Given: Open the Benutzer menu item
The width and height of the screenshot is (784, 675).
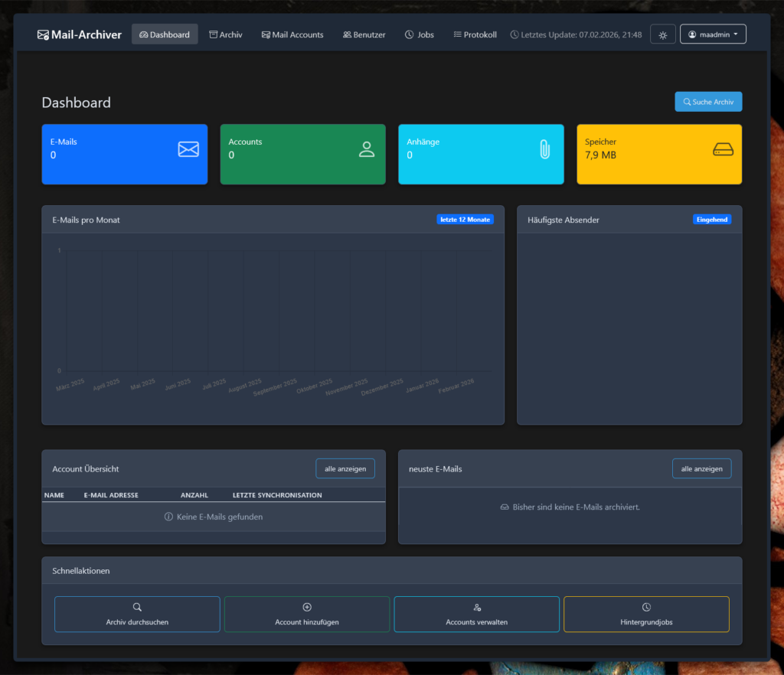Looking at the screenshot, I should [364, 34].
